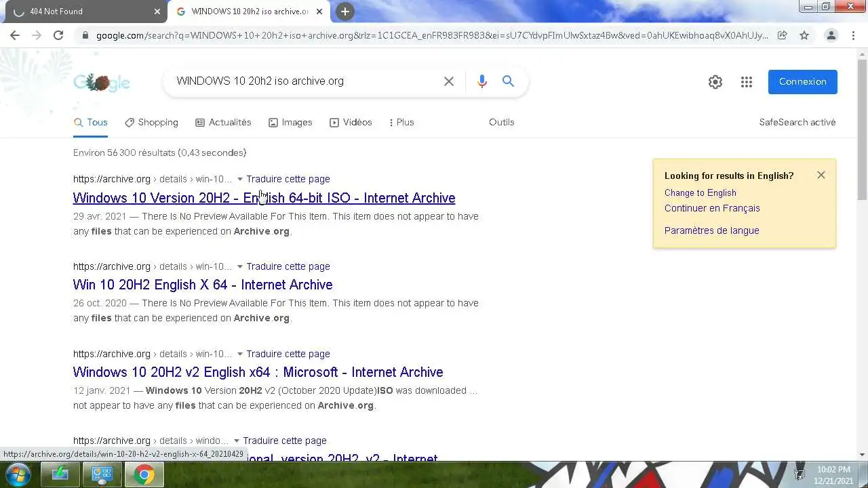The image size is (868, 488).
Task: Choose Continuer en Français
Action: pyautogui.click(x=712, y=208)
